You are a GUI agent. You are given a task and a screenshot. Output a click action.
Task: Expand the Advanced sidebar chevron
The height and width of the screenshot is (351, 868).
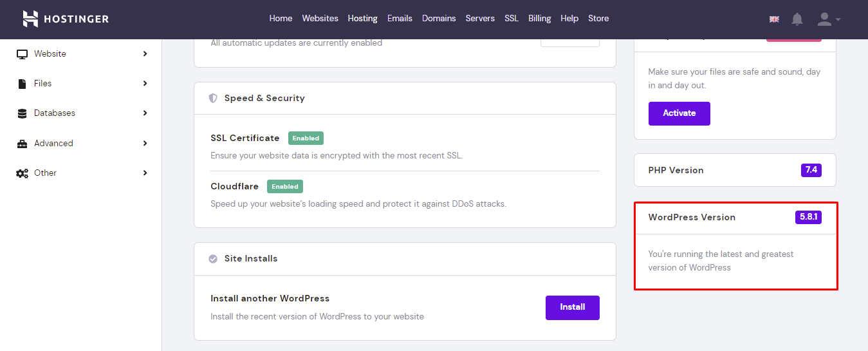145,144
